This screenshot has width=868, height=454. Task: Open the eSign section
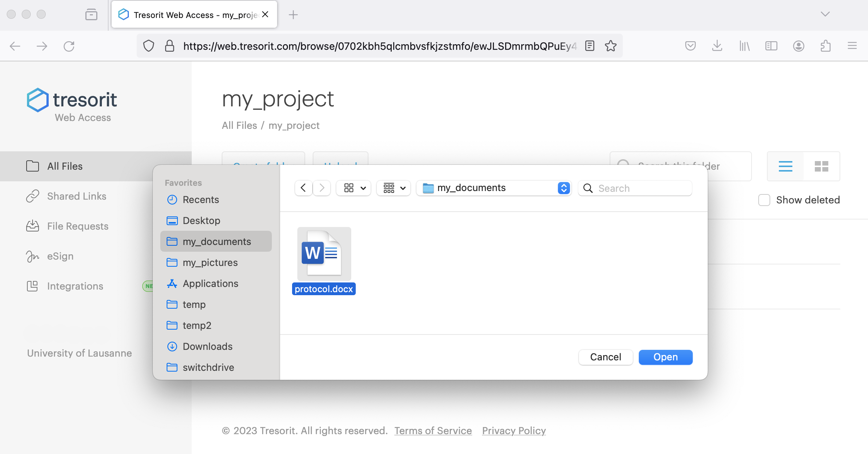60,256
